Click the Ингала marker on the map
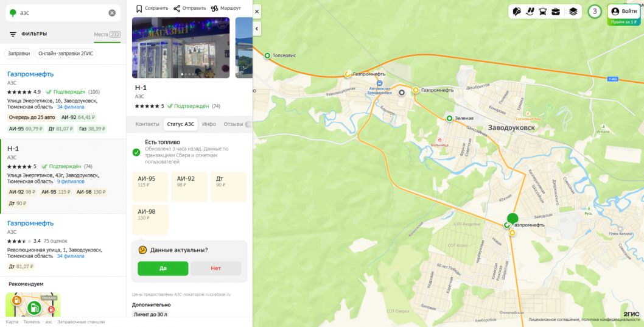 pyautogui.click(x=603, y=127)
